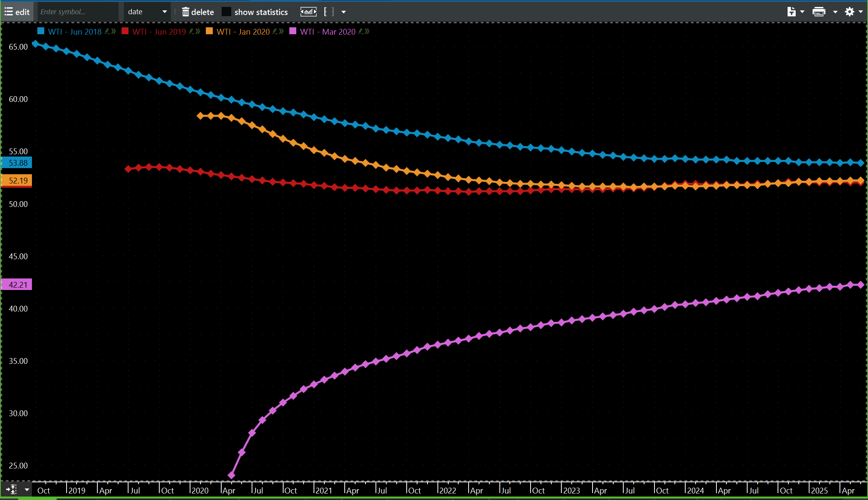Viewport: 868px width, 500px height.
Task: Click the export document icon
Action: 791,12
